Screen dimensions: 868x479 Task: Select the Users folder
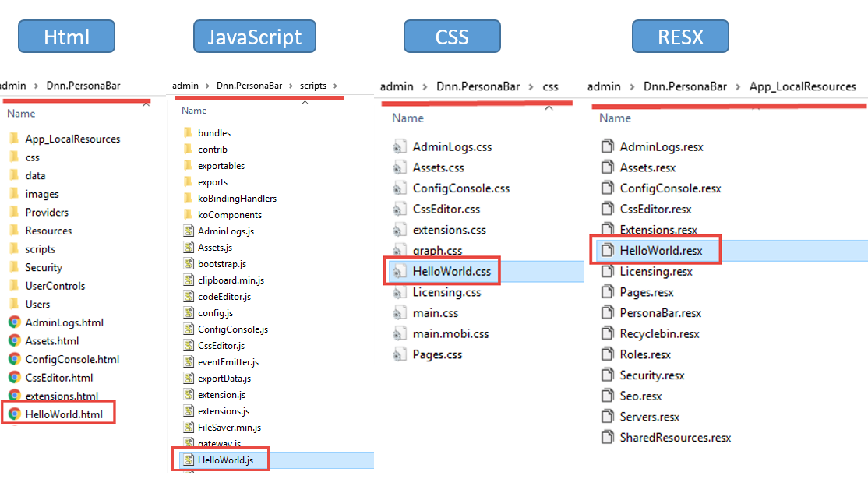pyautogui.click(x=37, y=305)
